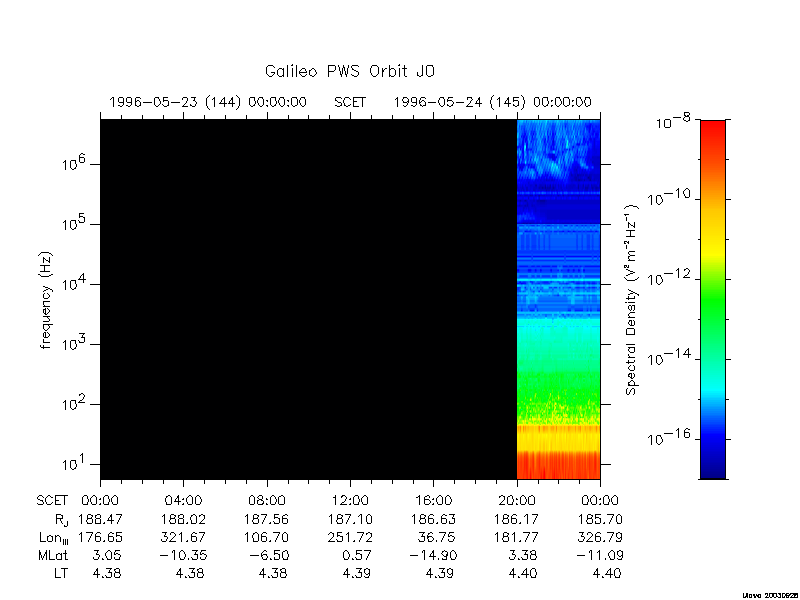
Task: Click the 10^-16 color bar tick label
Action: click(x=668, y=438)
